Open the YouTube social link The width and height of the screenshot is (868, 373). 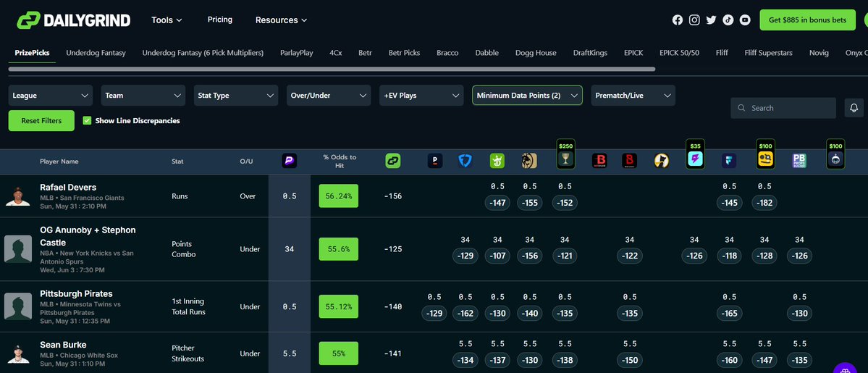click(745, 20)
